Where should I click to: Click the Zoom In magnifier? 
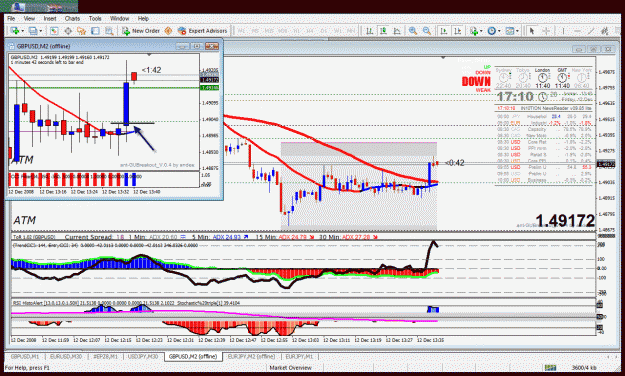point(413,31)
